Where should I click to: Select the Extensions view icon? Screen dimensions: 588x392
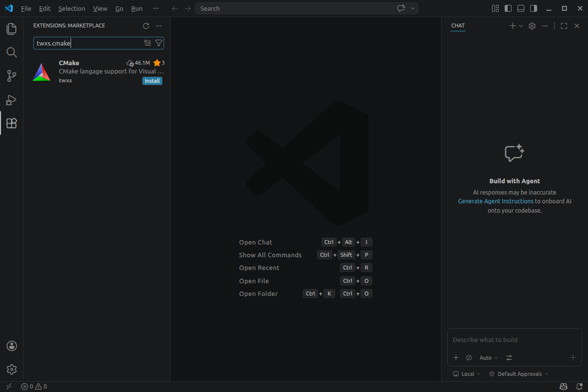point(11,123)
